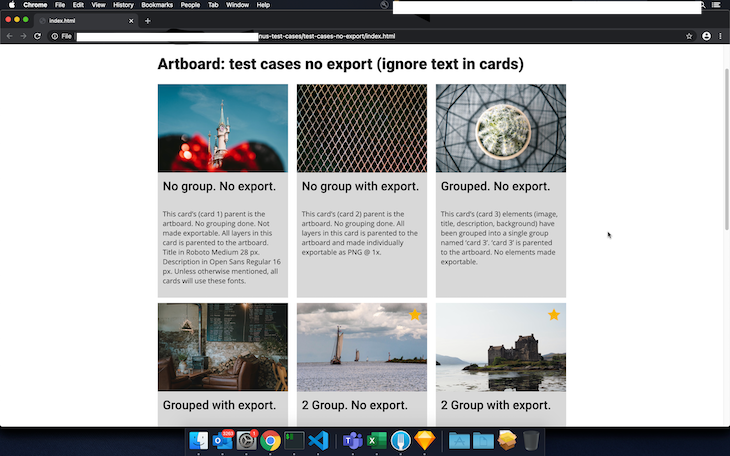The height and width of the screenshot is (456, 730).
Task: Open Microsoft Teams from the dock
Action: tap(352, 441)
